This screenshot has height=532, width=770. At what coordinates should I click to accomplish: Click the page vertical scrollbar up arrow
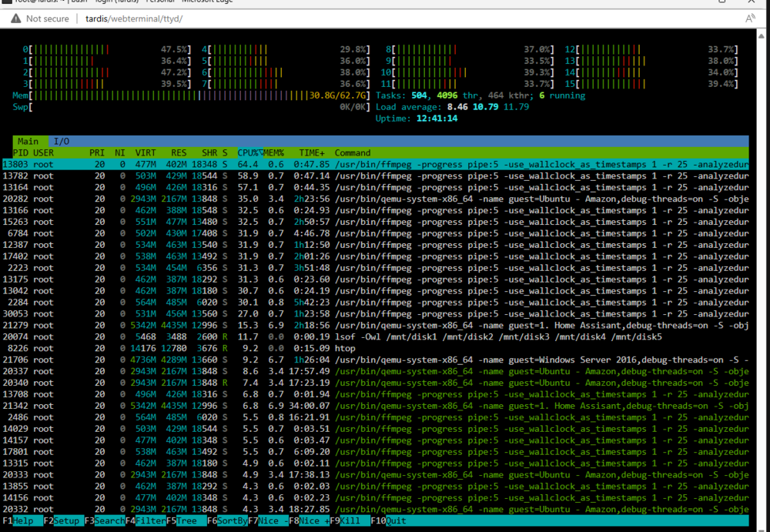pyautogui.click(x=762, y=36)
